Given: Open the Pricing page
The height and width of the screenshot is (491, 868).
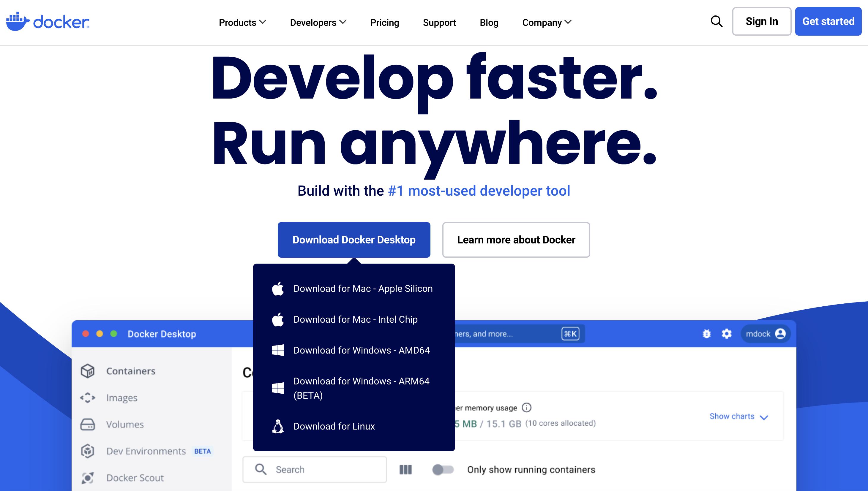Looking at the screenshot, I should tap(385, 23).
